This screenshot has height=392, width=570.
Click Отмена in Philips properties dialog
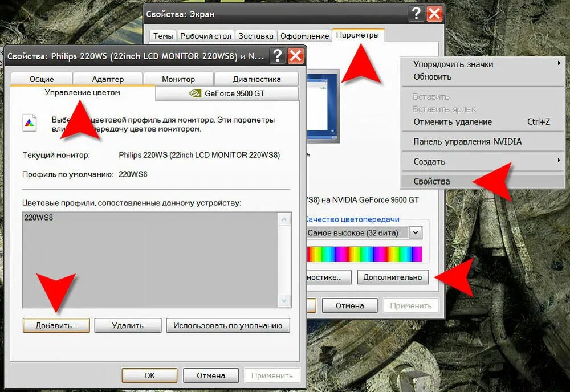tap(211, 375)
